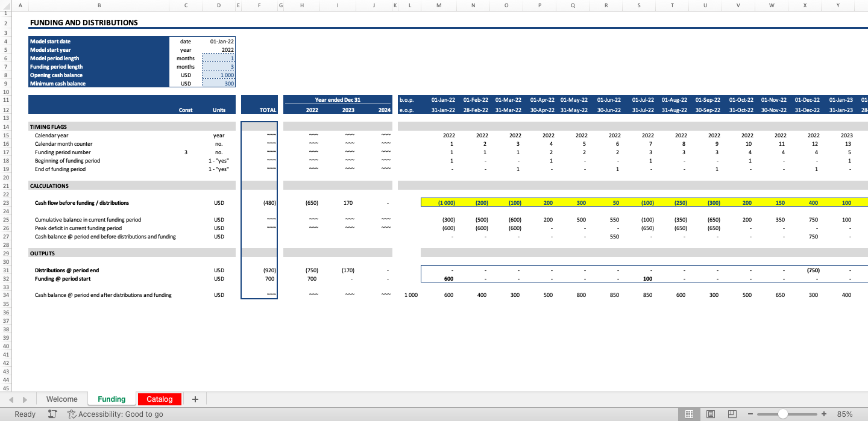Click the (750) distribution cell in Dec-22
This screenshot has height=421, width=868.
click(x=805, y=270)
